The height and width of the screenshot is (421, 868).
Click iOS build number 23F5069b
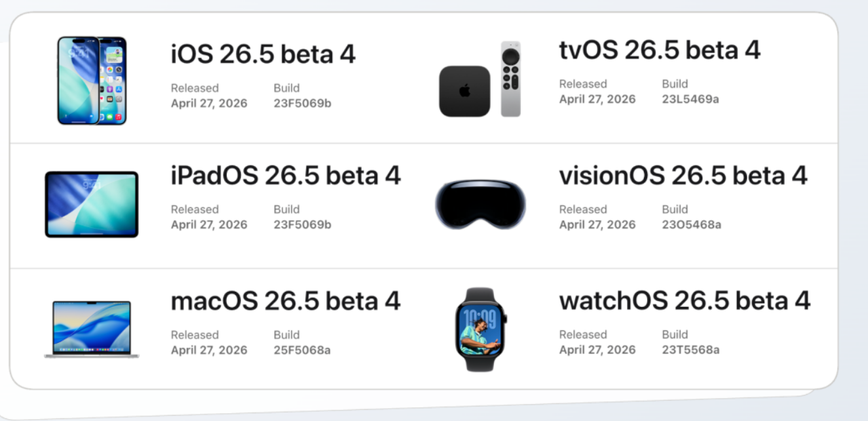[x=302, y=104]
